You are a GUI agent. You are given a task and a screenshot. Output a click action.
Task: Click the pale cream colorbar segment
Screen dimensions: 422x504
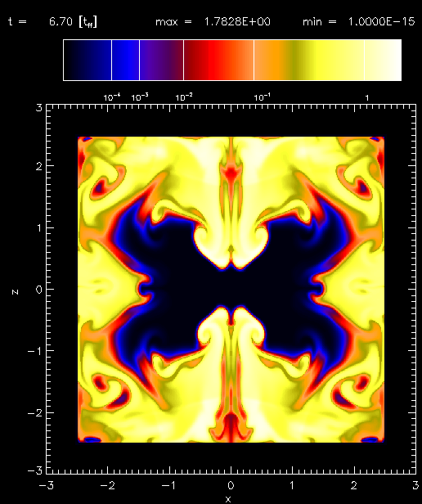pyautogui.click(x=383, y=60)
